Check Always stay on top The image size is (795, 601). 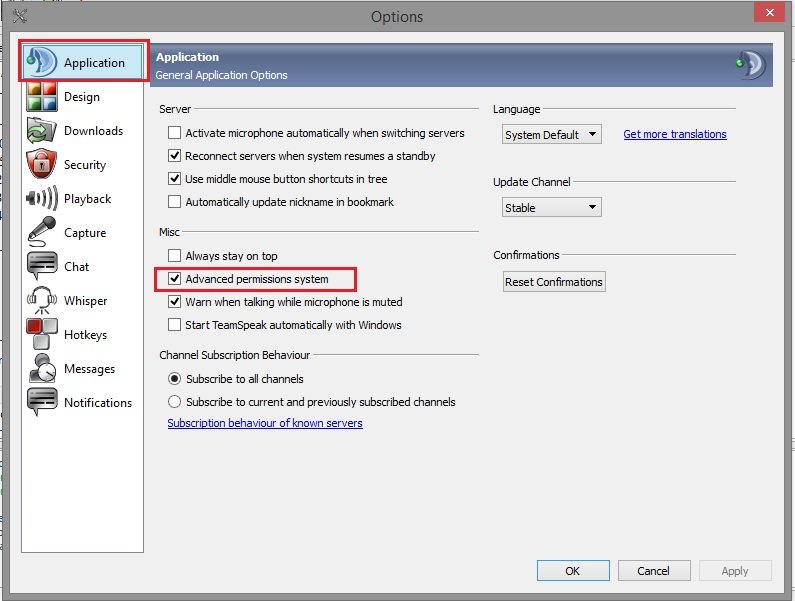pos(174,255)
